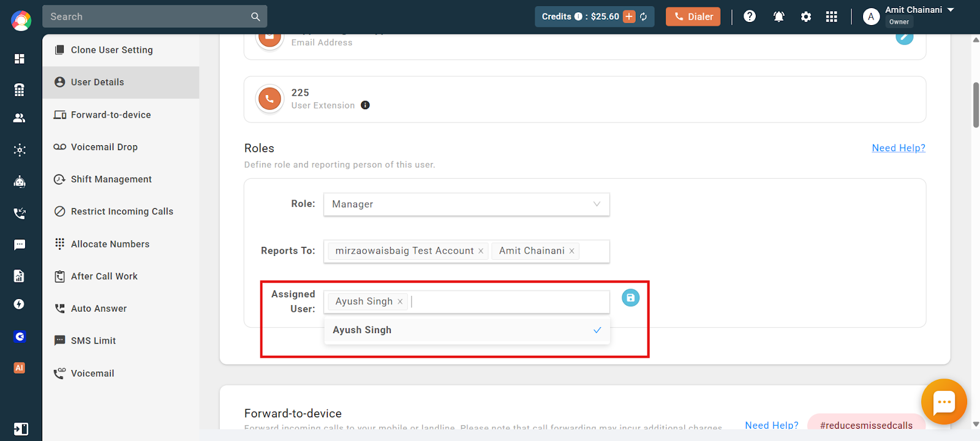Go to Forward-to-device settings

(x=121, y=115)
